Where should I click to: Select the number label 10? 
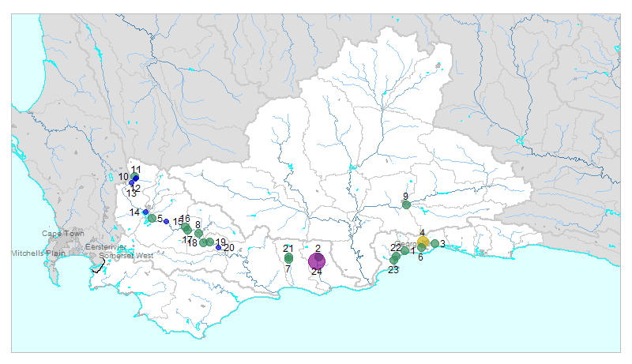coord(123,177)
